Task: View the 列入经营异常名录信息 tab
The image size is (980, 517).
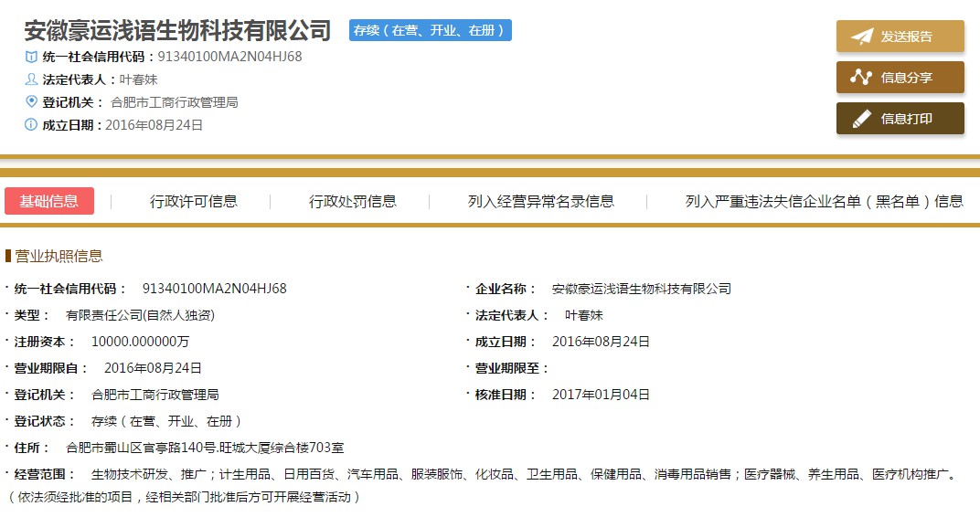Action: 541,201
